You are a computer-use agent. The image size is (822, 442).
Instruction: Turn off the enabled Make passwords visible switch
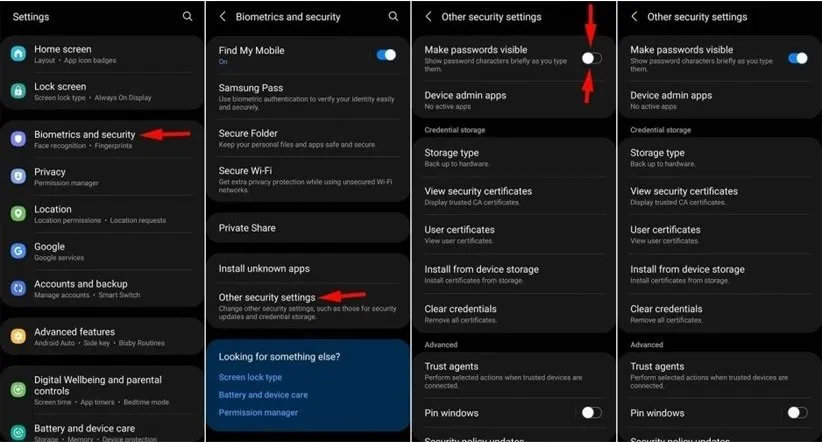tap(797, 58)
